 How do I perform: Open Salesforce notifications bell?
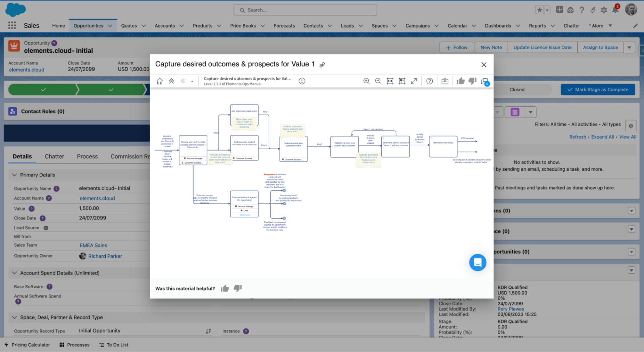pyautogui.click(x=615, y=10)
